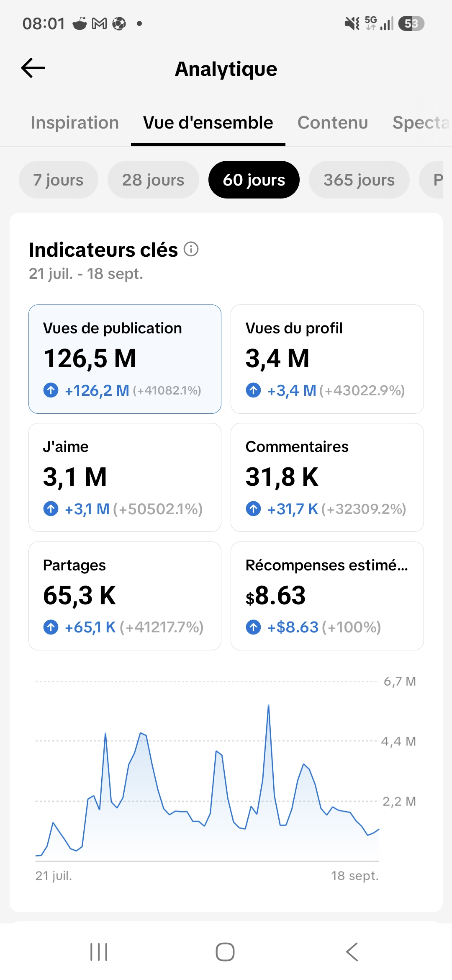The width and height of the screenshot is (452, 980).
Task: Tap the battery indicator icon
Action: 411,24
